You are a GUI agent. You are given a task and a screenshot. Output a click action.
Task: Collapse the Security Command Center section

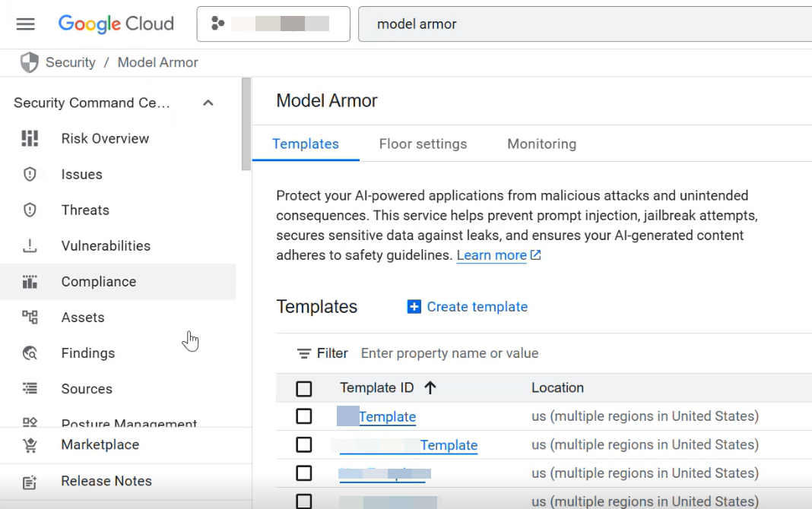(208, 103)
